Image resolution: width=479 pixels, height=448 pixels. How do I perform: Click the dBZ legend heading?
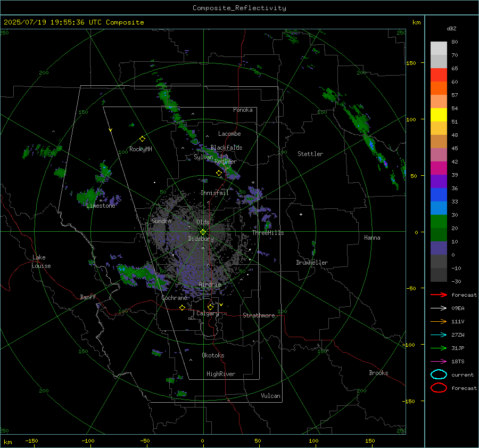coord(451,28)
